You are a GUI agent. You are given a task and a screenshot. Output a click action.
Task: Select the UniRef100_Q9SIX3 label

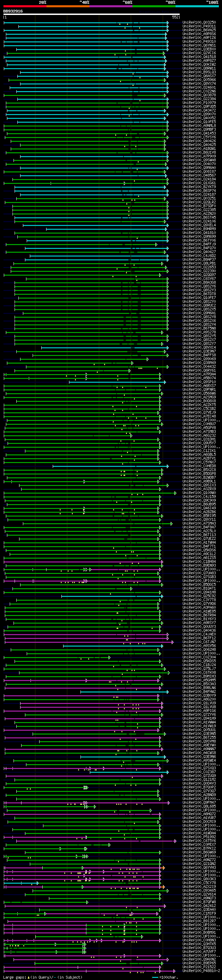pyautogui.click(x=199, y=485)
